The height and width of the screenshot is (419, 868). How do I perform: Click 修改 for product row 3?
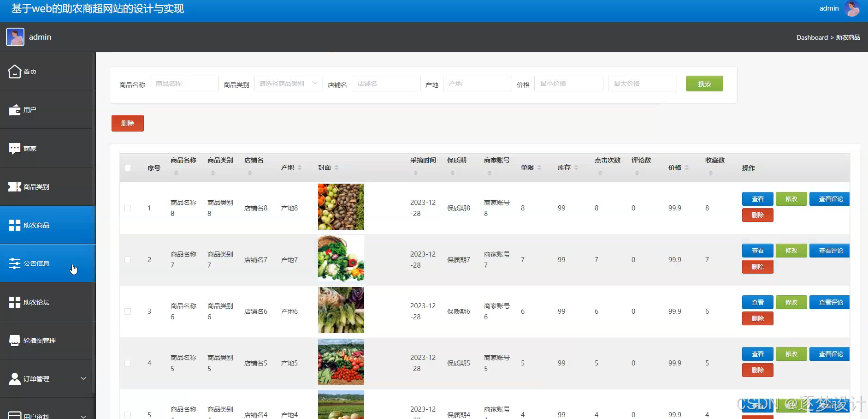click(791, 302)
